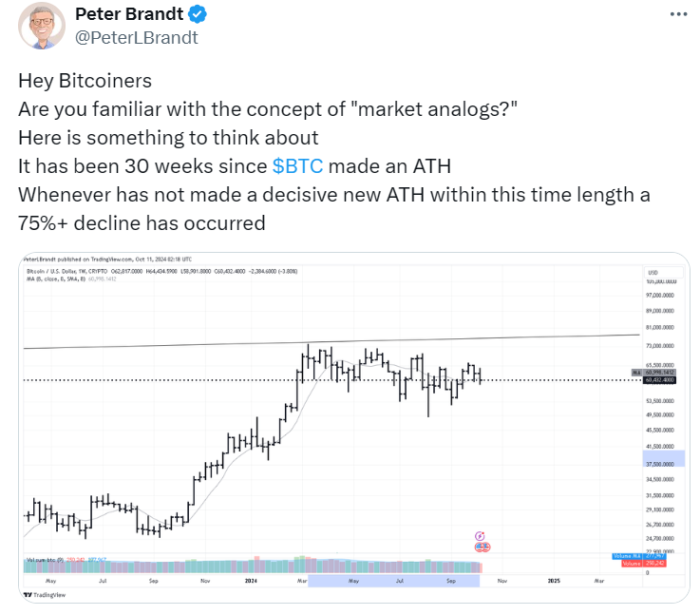The width and height of the screenshot is (700, 615).
Task: Click the current price label 60,432
Action: 659,380
